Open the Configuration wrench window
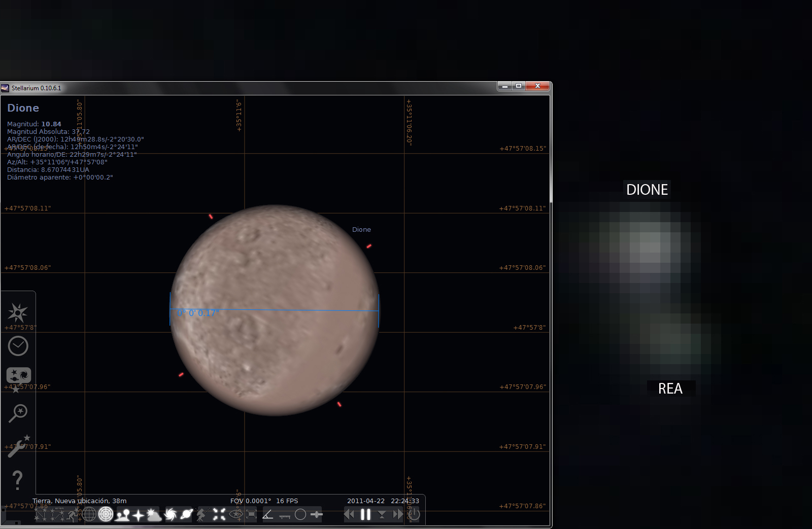Image resolution: width=812 pixels, height=529 pixels. point(18,446)
